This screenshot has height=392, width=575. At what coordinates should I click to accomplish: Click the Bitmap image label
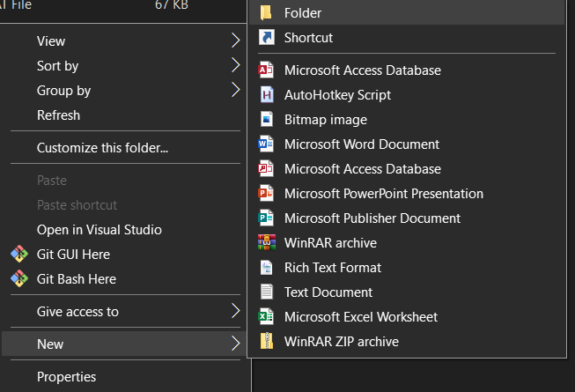pyautogui.click(x=326, y=120)
